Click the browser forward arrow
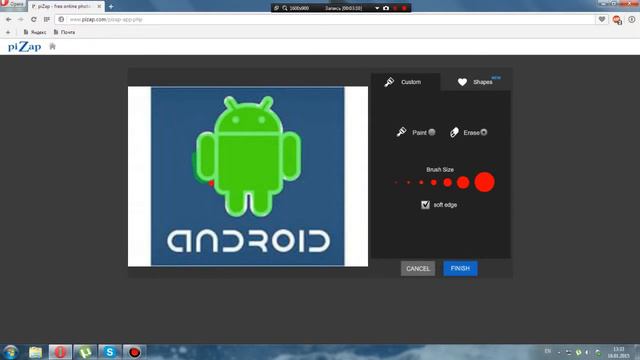 (21, 19)
